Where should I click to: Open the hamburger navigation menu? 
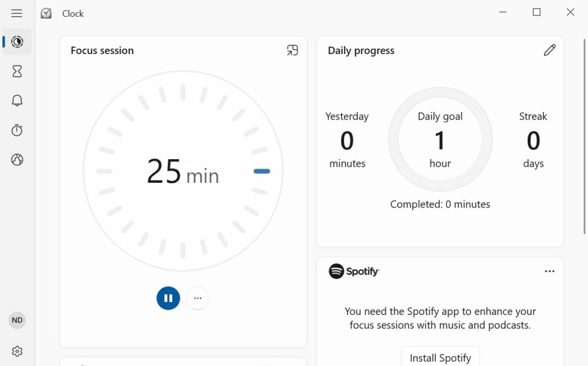(x=17, y=13)
